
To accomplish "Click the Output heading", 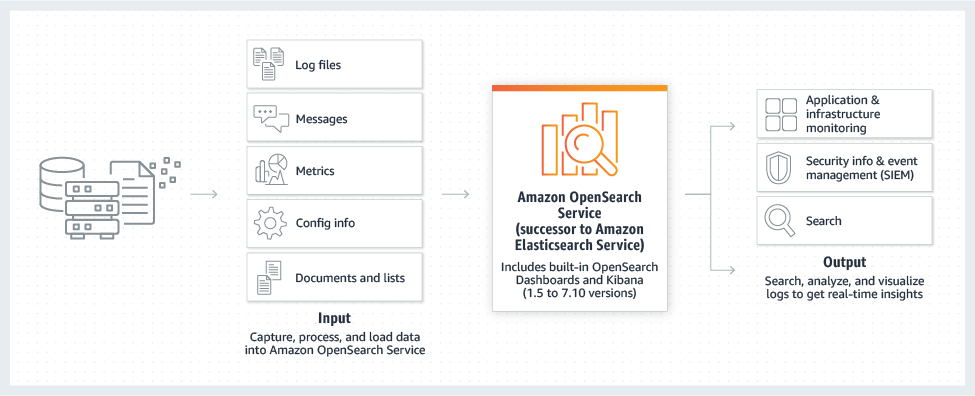I will point(844,262).
